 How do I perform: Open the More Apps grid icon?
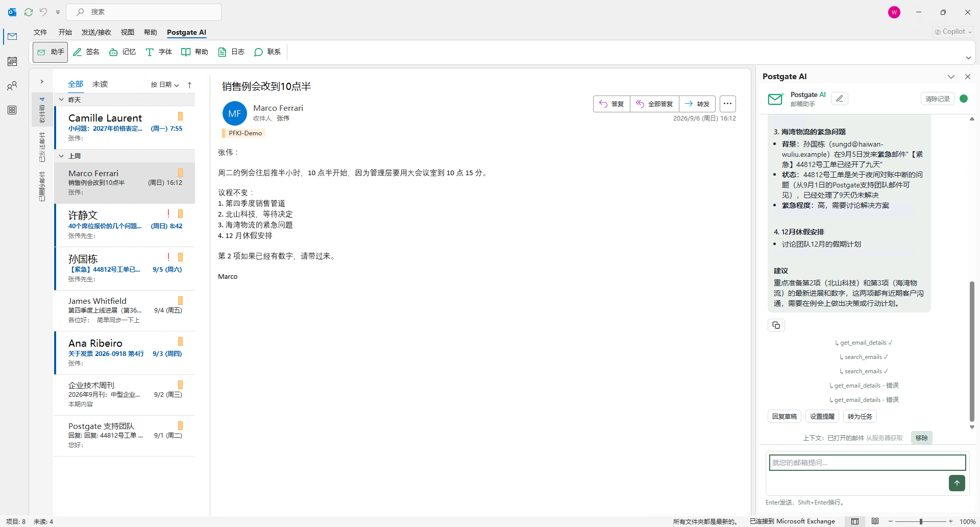[x=12, y=110]
